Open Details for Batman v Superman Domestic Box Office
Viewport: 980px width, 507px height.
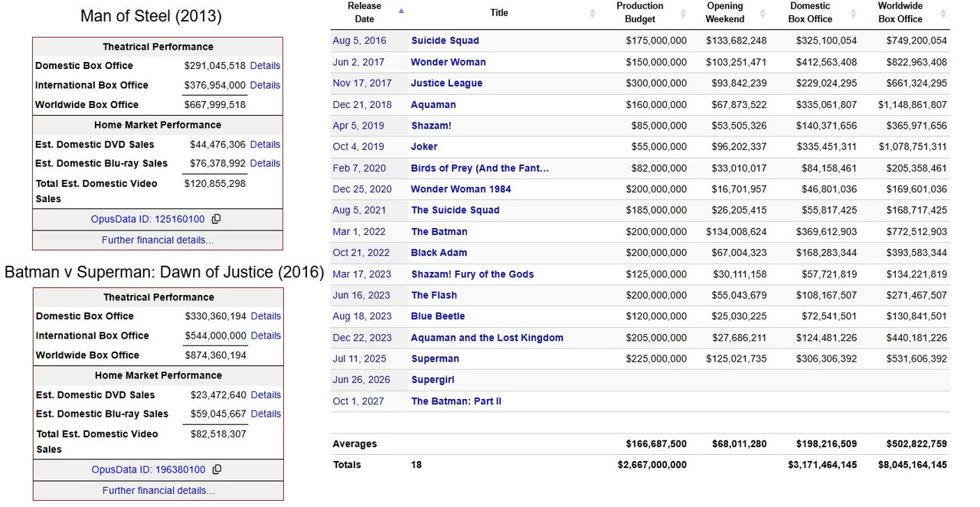tap(266, 316)
